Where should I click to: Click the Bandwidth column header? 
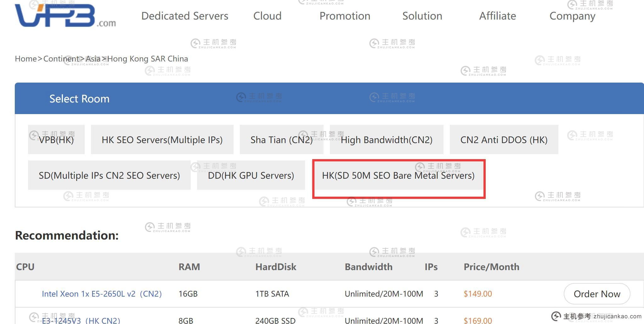(369, 267)
